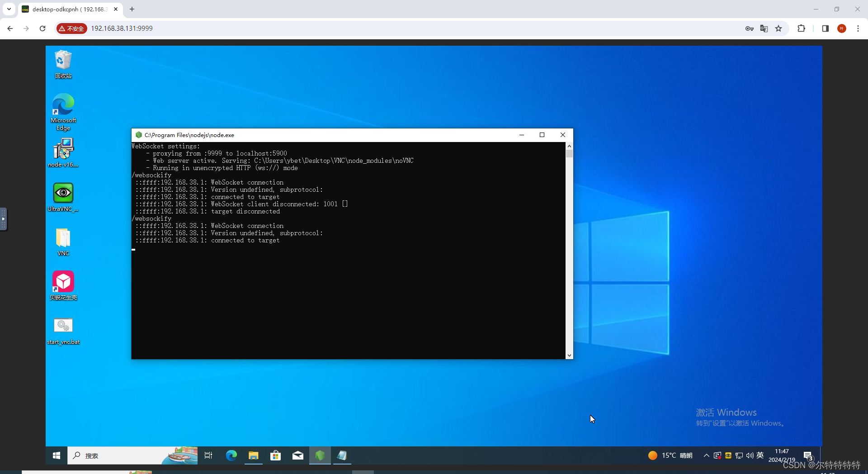Expand hidden system tray icons chevron

[707, 455]
